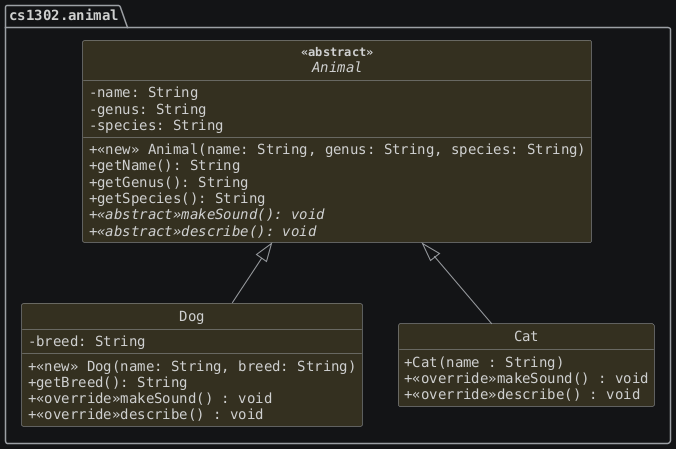This screenshot has height=449, width=676.
Task: Select the Dog class name
Action: click(191, 317)
